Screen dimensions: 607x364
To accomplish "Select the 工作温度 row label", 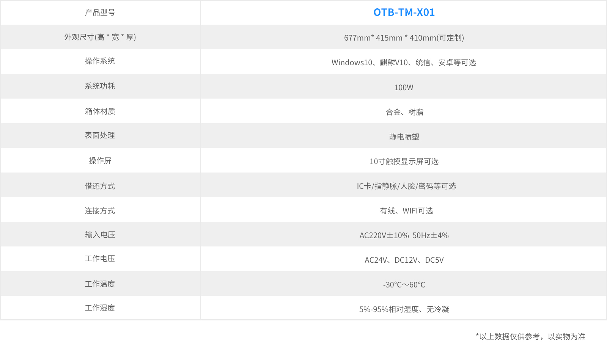I will point(100,284).
